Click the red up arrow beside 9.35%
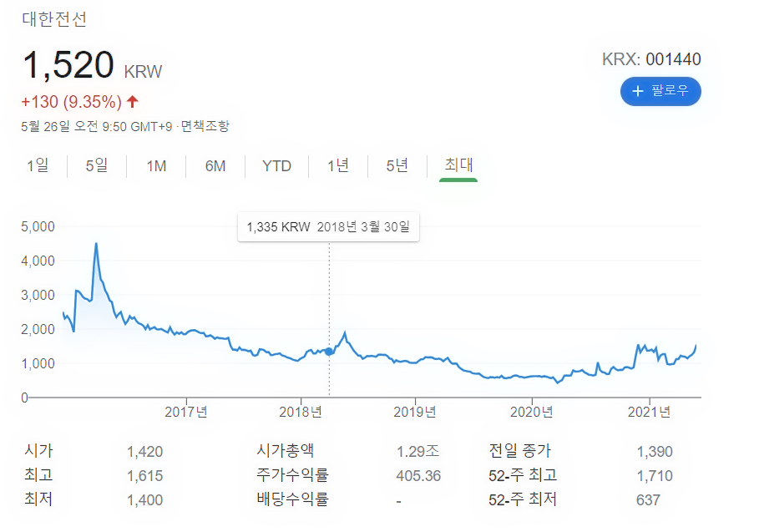This screenshot has height=532, width=759. [133, 102]
